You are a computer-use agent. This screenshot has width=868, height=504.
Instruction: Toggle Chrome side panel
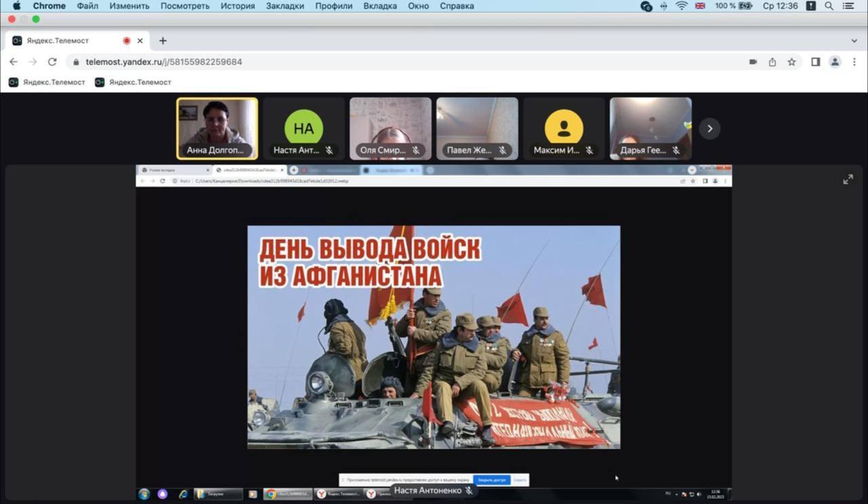point(816,62)
